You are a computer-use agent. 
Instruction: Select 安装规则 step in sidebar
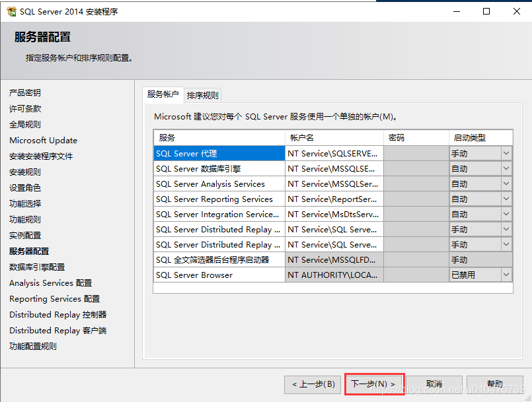[x=25, y=172]
